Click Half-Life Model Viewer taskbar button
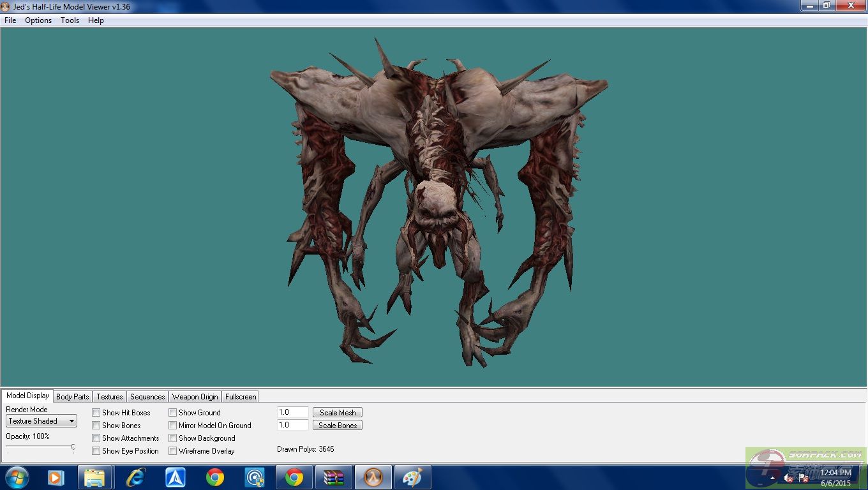 tap(373, 477)
